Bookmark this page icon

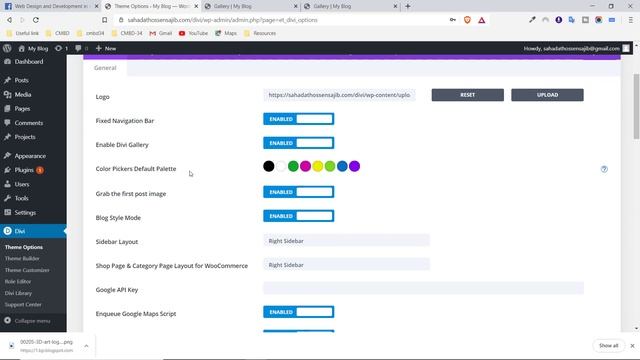(x=104, y=20)
